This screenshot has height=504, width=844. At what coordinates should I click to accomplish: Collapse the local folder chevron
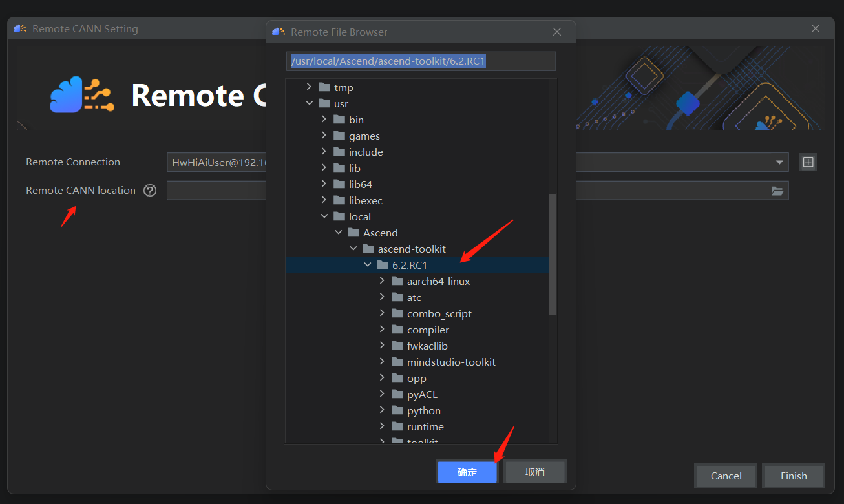324,216
